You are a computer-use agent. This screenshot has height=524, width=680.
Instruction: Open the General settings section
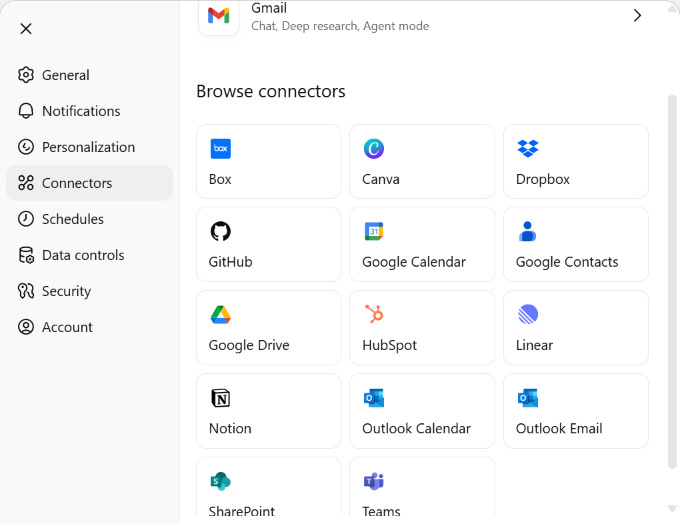[x=89, y=75]
